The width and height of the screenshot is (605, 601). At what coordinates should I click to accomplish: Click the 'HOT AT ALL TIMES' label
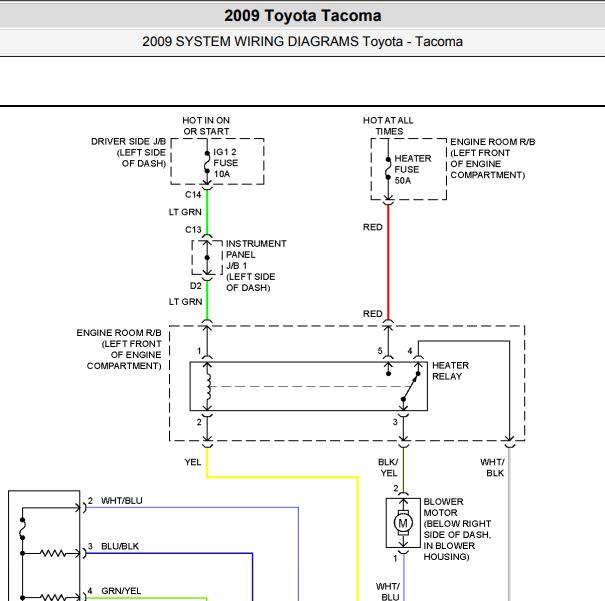pos(388,126)
